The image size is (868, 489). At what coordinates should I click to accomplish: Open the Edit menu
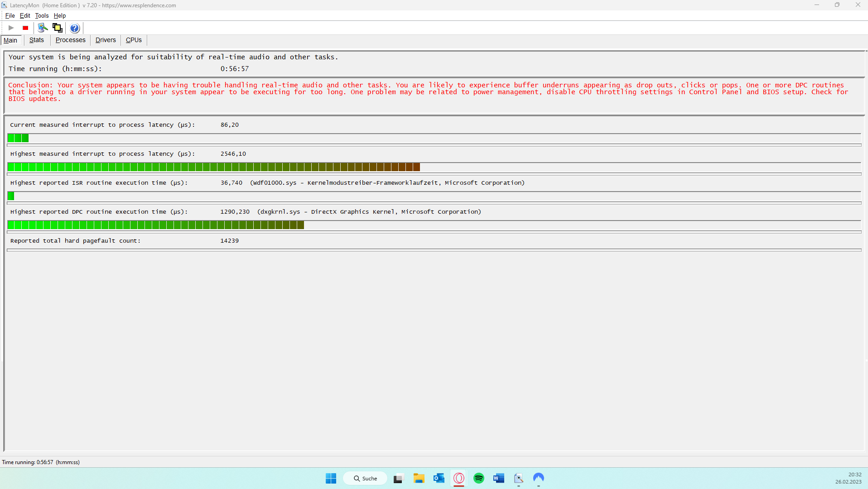25,15
